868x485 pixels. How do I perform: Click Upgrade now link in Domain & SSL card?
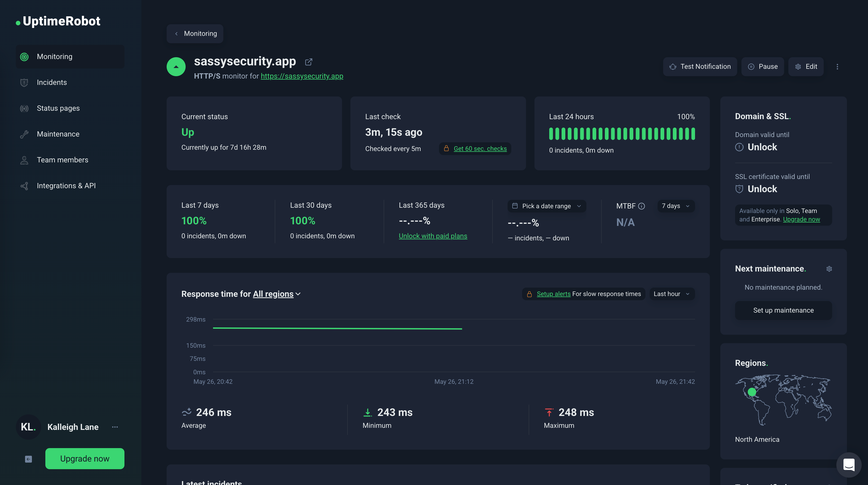pos(801,219)
